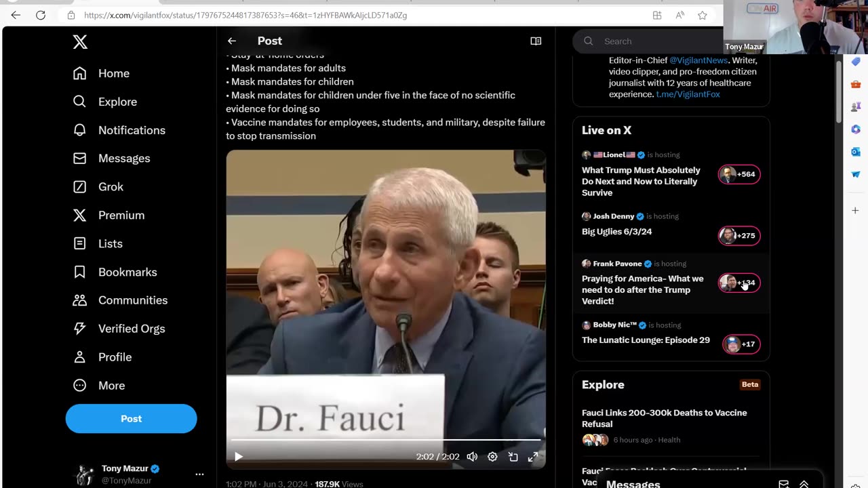Click the Profile person icon
The width and height of the screenshot is (868, 488).
coord(79,357)
